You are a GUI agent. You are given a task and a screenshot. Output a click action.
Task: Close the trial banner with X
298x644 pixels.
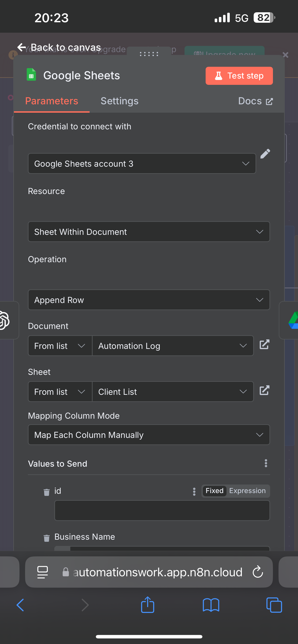285,55
